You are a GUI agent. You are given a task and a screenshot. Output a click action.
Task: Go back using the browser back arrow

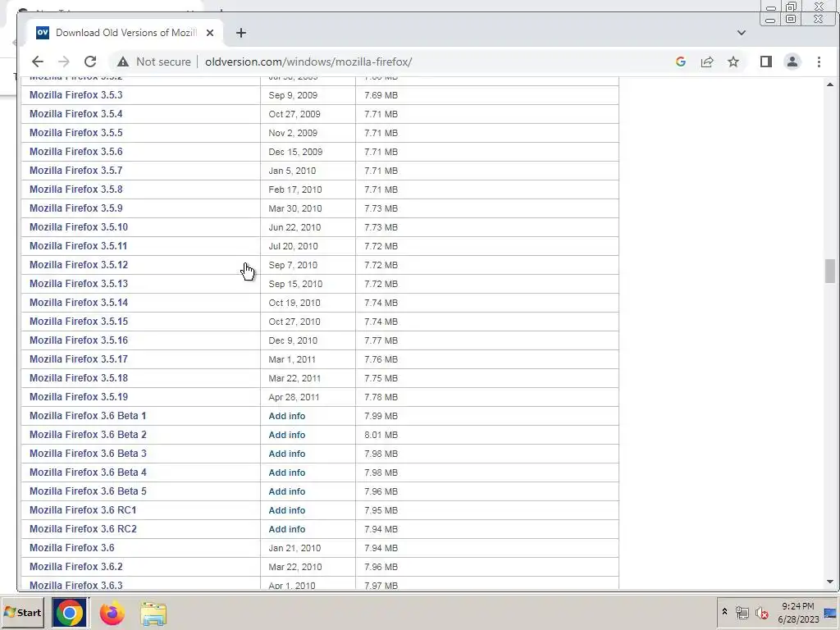[38, 62]
